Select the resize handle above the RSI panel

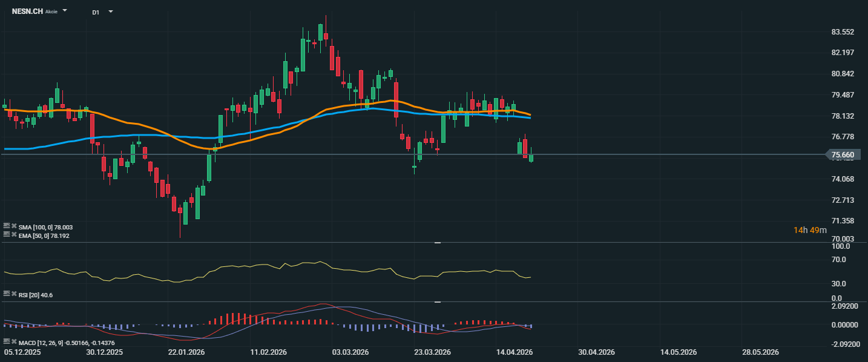point(437,243)
